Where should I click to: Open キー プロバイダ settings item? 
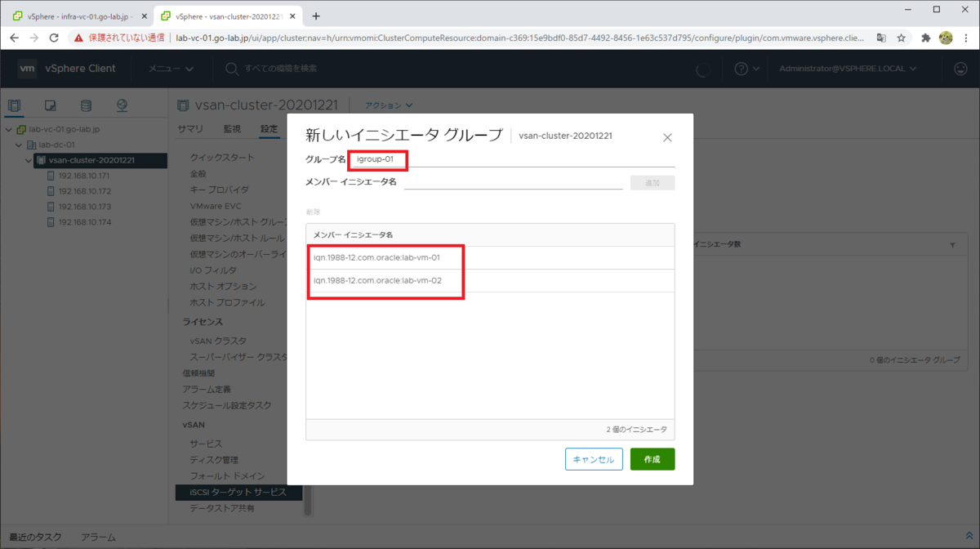220,190
